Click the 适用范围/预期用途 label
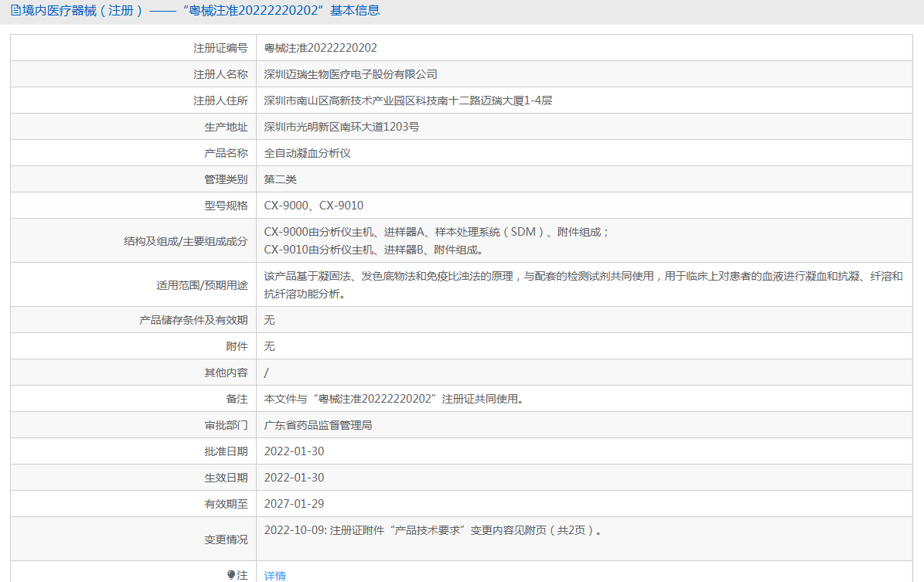 click(x=202, y=285)
